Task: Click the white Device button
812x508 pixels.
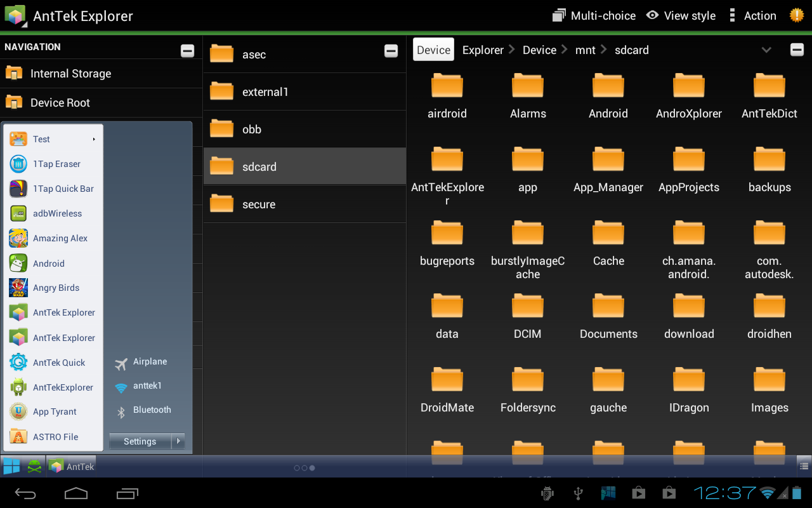Action: click(x=433, y=50)
